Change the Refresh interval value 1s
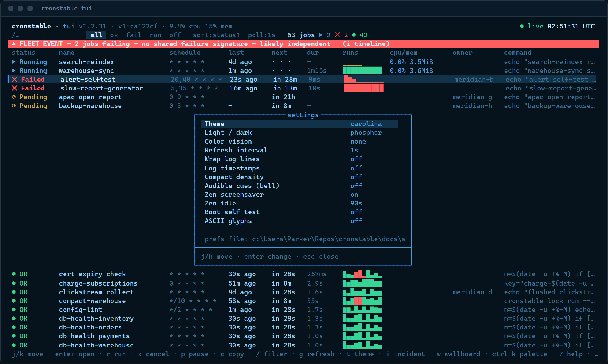This screenshot has height=364, width=608. click(354, 150)
